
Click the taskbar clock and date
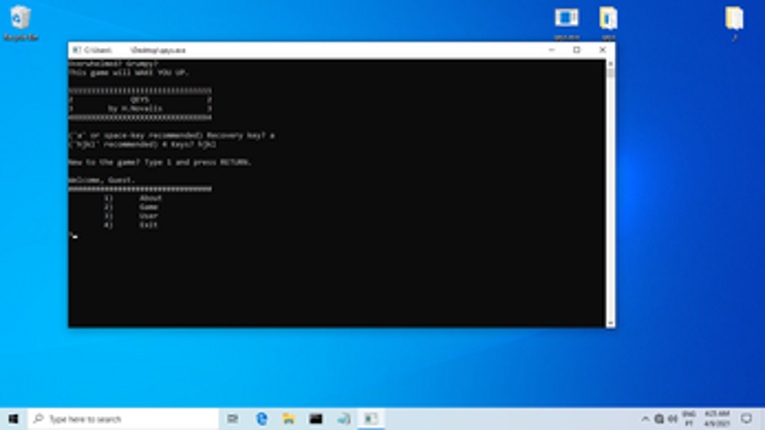click(717, 419)
